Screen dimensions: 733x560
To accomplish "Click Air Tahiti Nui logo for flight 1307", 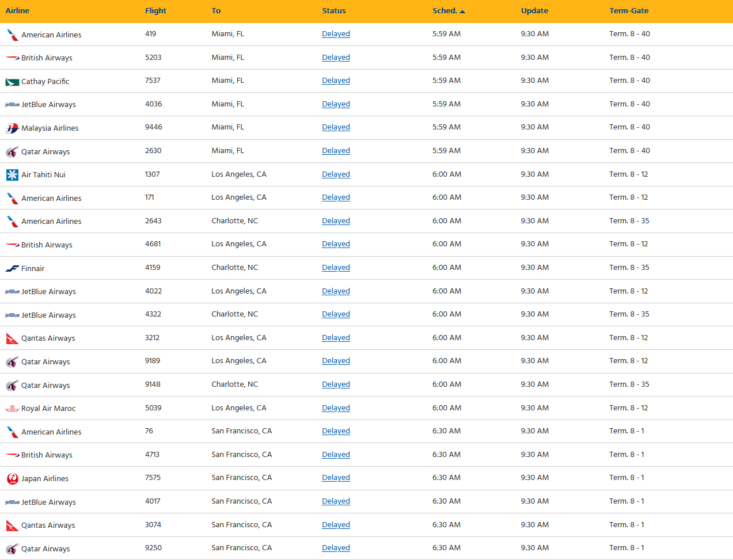I will coord(12,175).
